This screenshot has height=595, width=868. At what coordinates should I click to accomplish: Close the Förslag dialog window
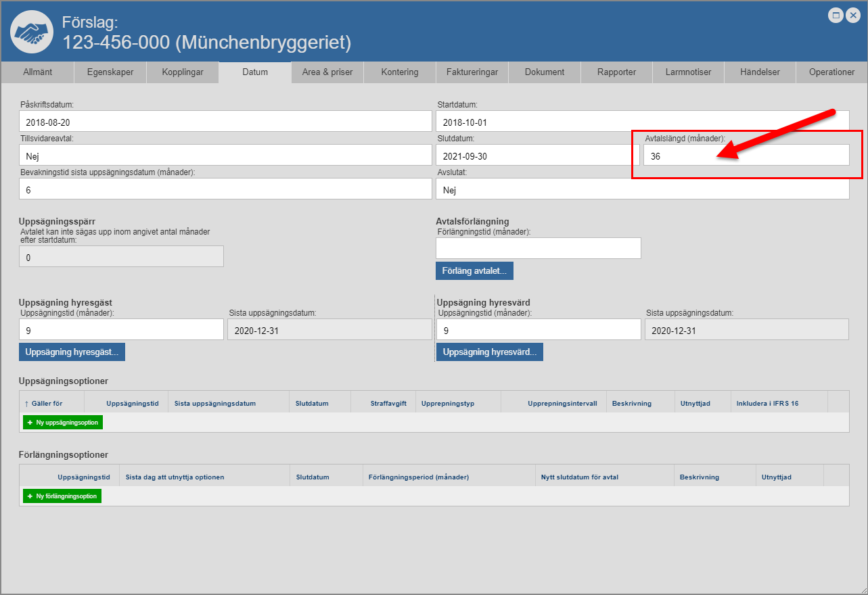(852, 16)
